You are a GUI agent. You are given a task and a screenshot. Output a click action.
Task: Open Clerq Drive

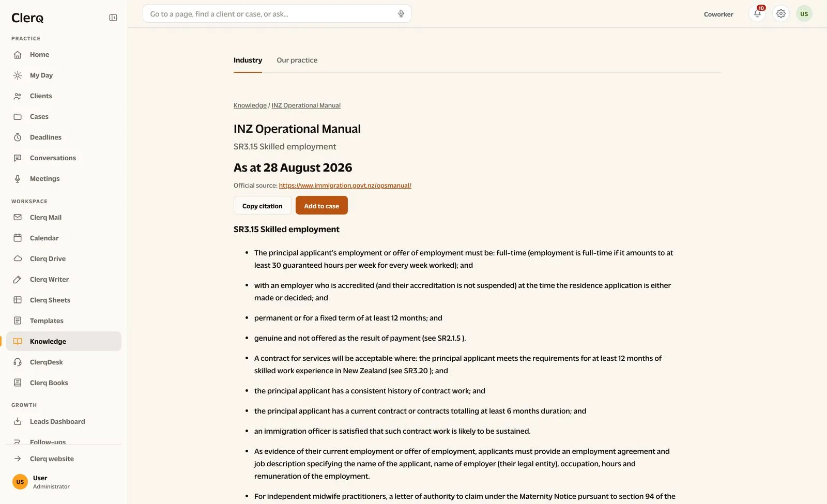click(x=64, y=259)
